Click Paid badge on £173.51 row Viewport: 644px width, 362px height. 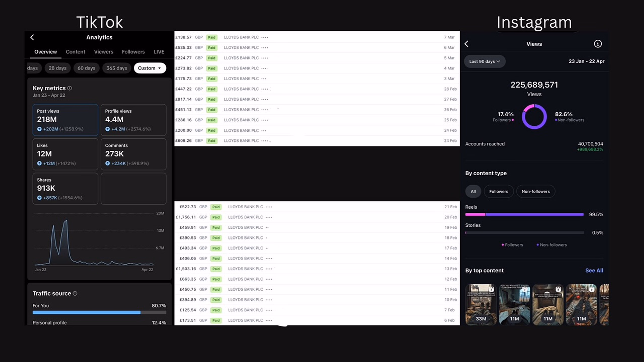pos(216,320)
